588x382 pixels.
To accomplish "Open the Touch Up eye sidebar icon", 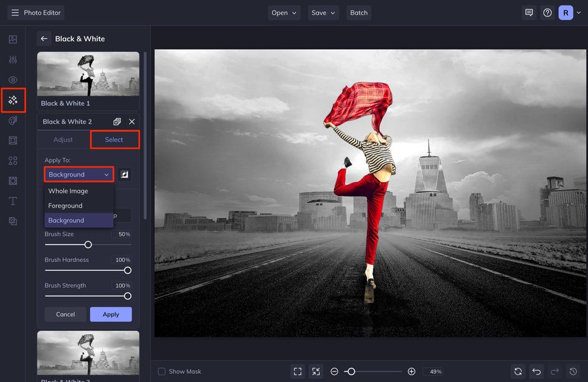I will tap(12, 80).
